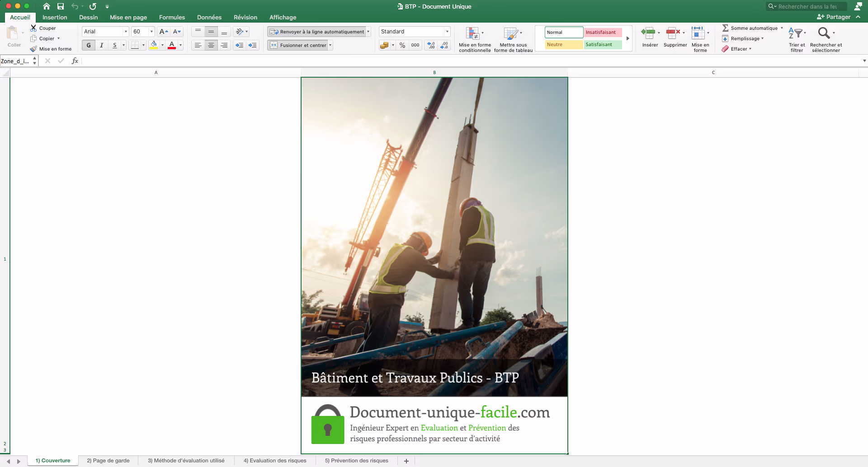The width and height of the screenshot is (868, 467).
Task: Use the Mise en forme format painter
Action: tap(51, 49)
